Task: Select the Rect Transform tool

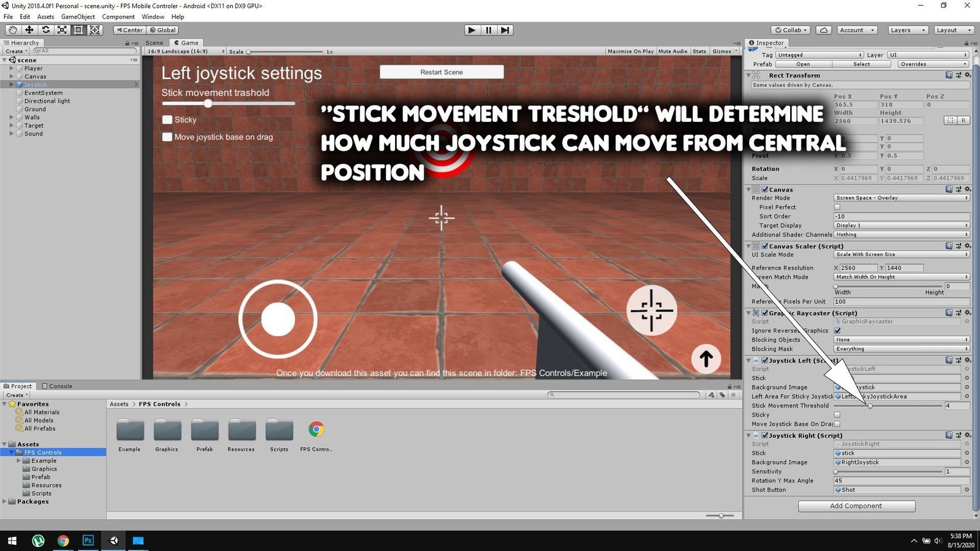Action: pyautogui.click(x=78, y=30)
